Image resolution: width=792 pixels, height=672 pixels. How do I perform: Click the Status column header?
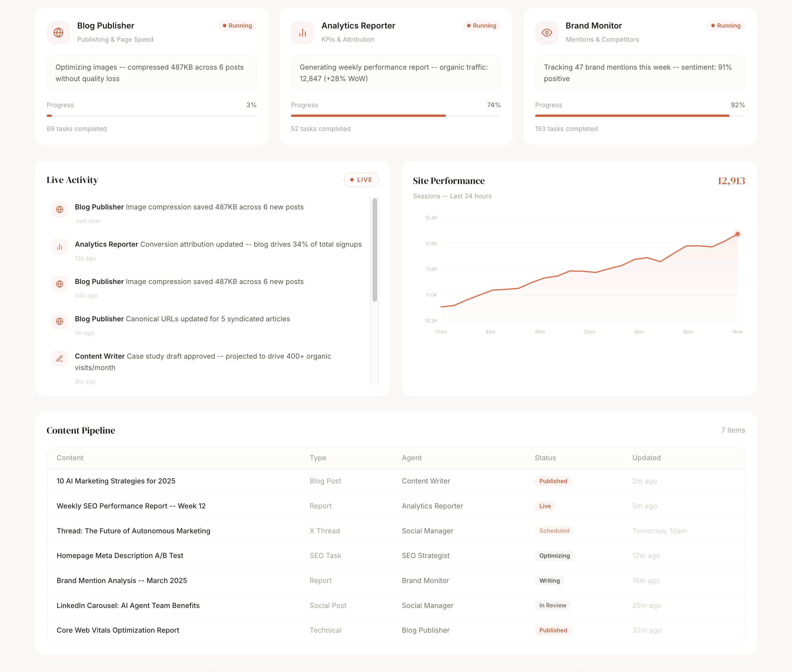tap(545, 458)
